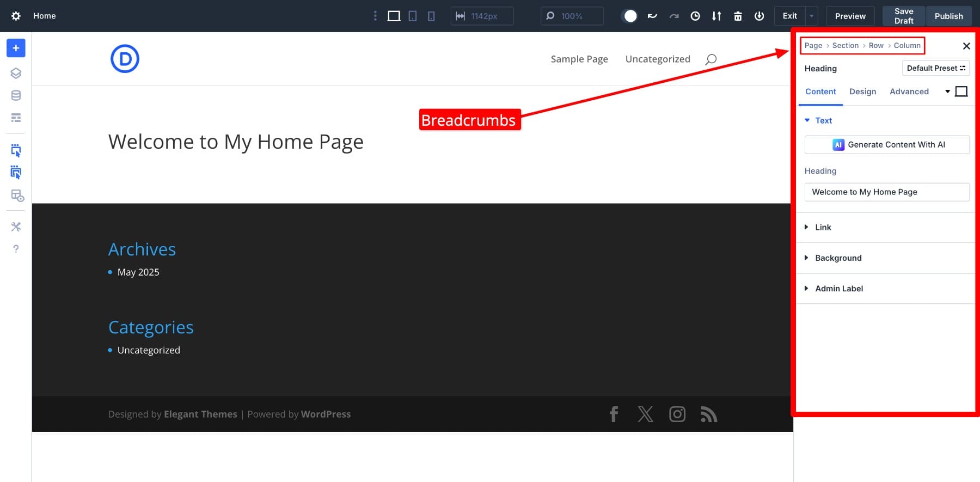Viewport: 980px width, 482px height.
Task: Select the click-mode cursor icon in sidebar
Action: 16,150
